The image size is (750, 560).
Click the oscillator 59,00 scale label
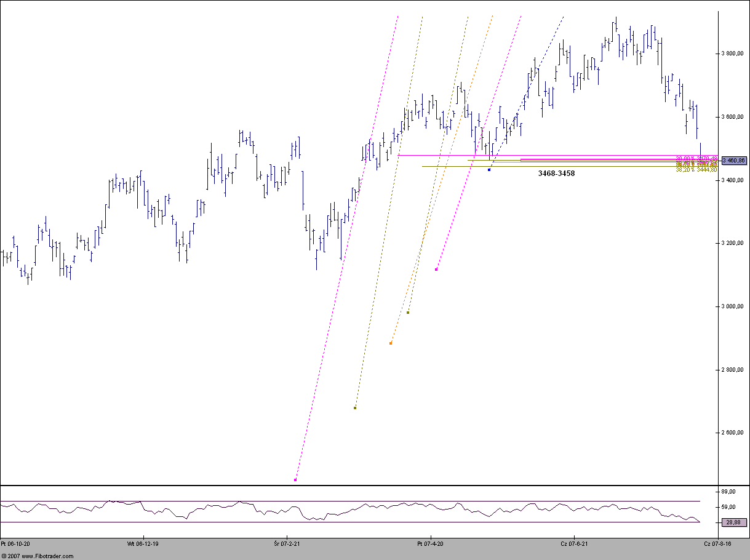[x=730, y=507]
